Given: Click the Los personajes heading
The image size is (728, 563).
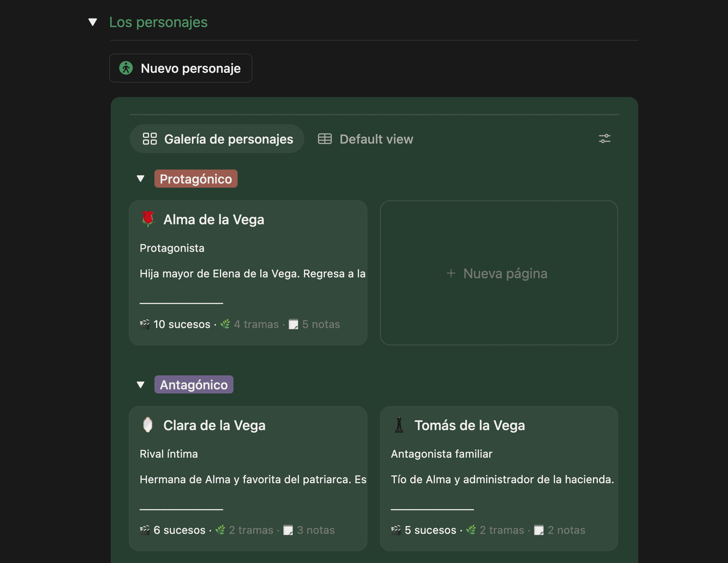Looking at the screenshot, I should pos(159,22).
